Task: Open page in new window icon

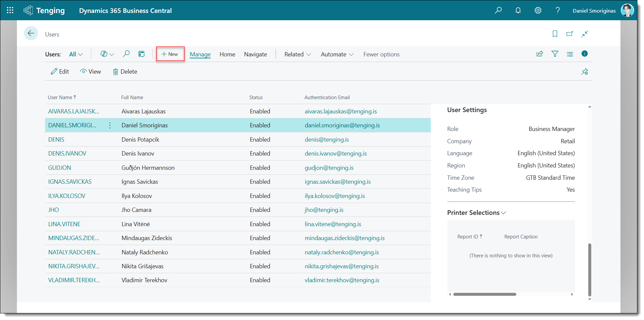Action: [x=570, y=34]
